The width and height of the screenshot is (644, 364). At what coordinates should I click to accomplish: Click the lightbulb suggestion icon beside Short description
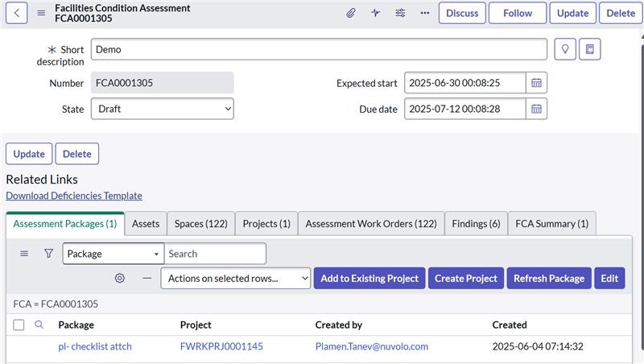(565, 49)
